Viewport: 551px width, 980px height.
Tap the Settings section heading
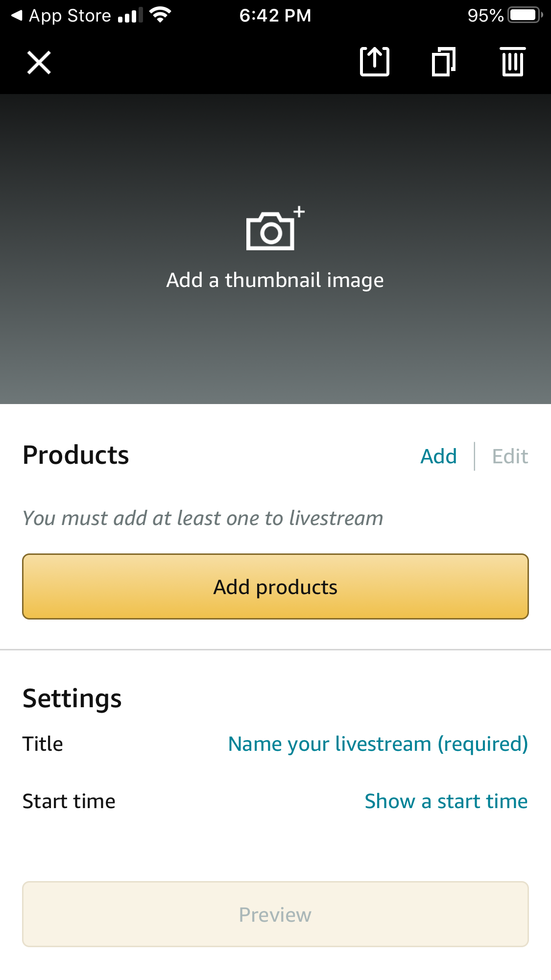coord(72,698)
